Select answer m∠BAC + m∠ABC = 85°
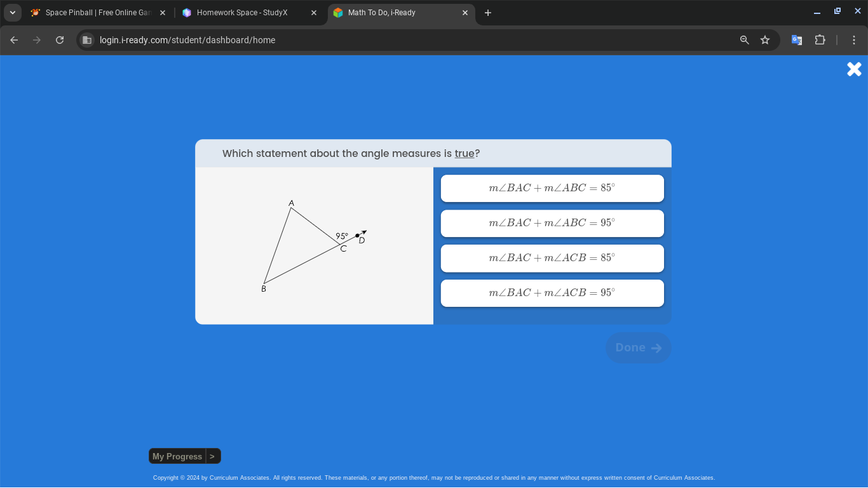 point(552,188)
